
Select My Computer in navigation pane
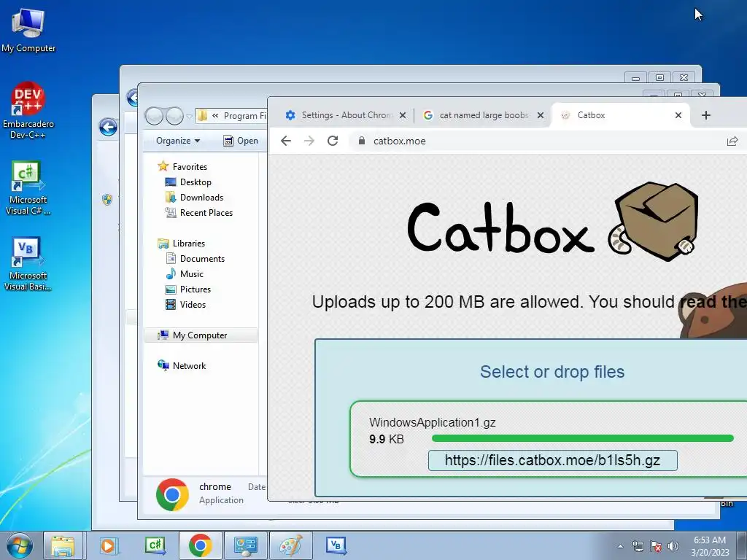(200, 335)
